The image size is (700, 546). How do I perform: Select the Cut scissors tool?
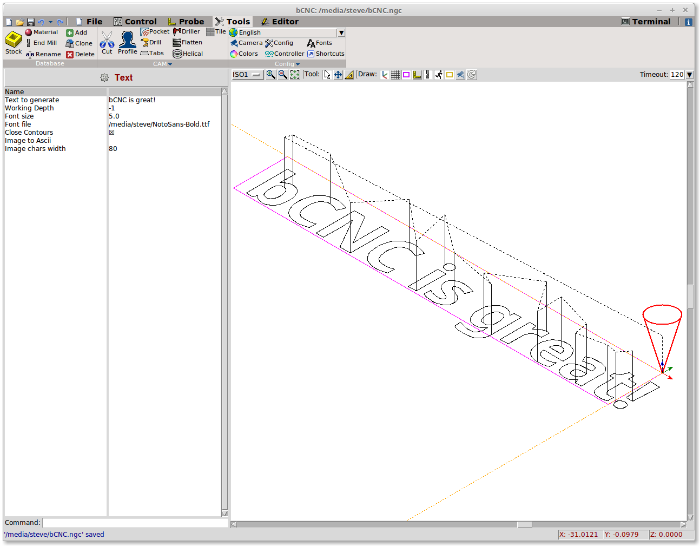tap(107, 43)
